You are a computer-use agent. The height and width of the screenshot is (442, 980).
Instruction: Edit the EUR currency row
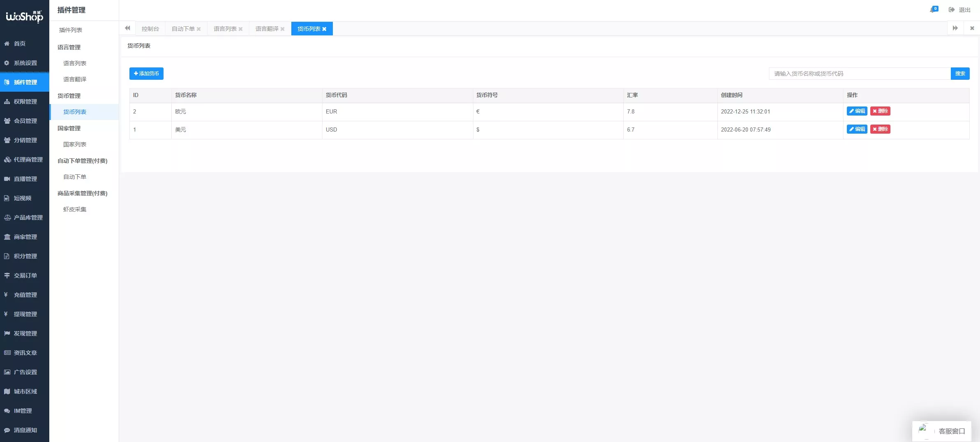coord(857,111)
